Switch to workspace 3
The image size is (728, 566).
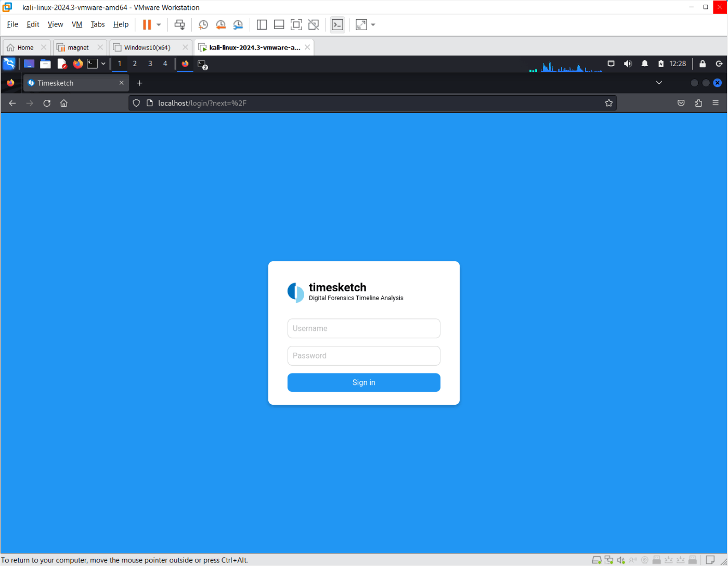[150, 63]
